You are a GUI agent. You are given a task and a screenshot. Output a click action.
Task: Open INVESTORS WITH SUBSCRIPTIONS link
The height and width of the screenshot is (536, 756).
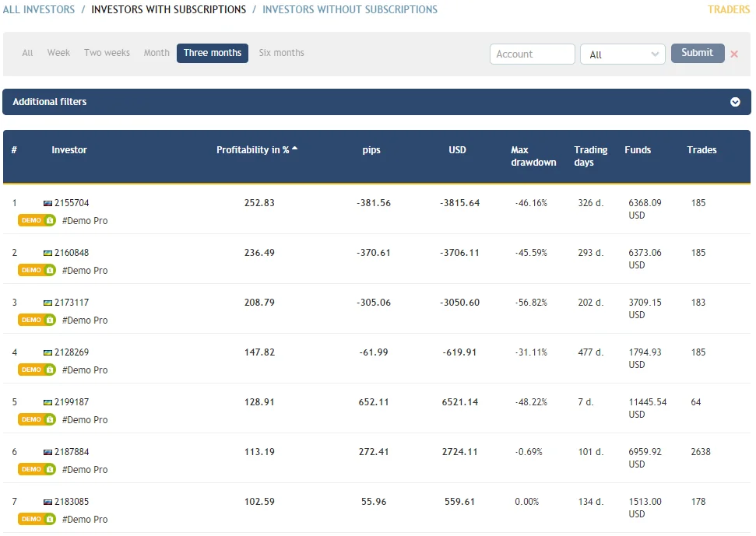pyautogui.click(x=169, y=9)
